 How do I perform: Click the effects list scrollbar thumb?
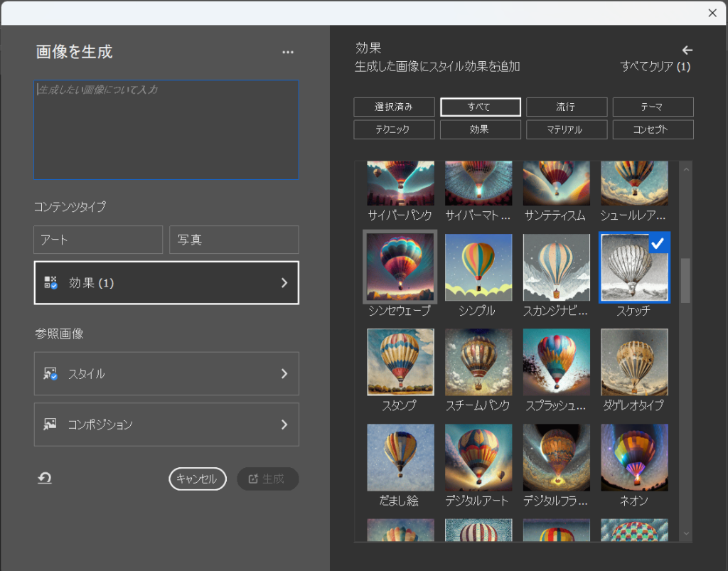[685, 280]
